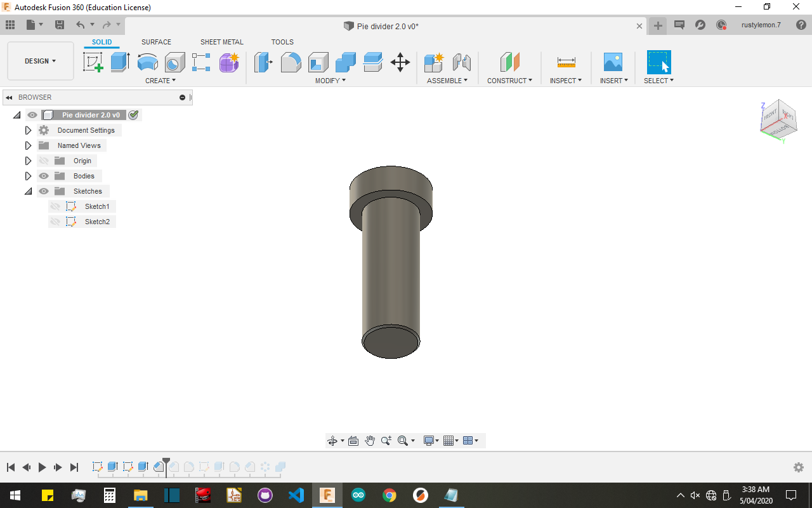Open the comments icon in the title bar
812x508 pixels.
tap(679, 25)
